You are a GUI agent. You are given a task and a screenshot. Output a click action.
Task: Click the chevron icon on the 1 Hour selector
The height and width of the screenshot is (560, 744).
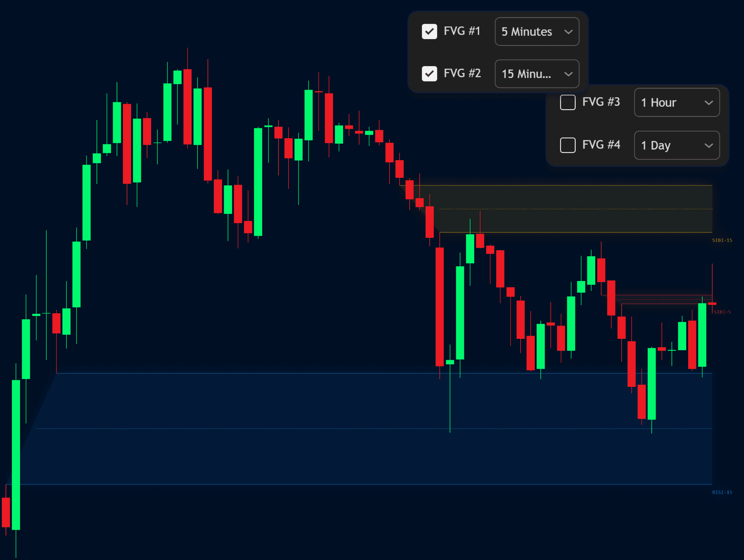tap(709, 103)
